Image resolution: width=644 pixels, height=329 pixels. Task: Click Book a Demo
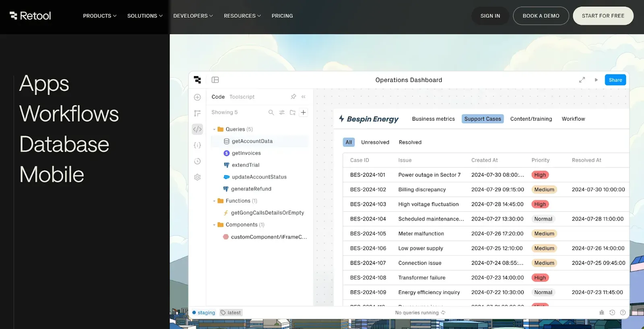(x=541, y=16)
